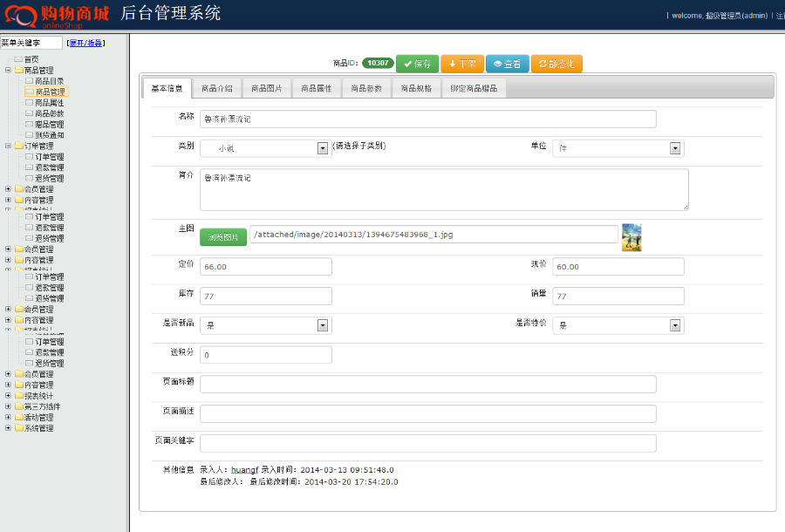Click the 名称 field with 鲁滨孙漂流记

click(x=428, y=119)
